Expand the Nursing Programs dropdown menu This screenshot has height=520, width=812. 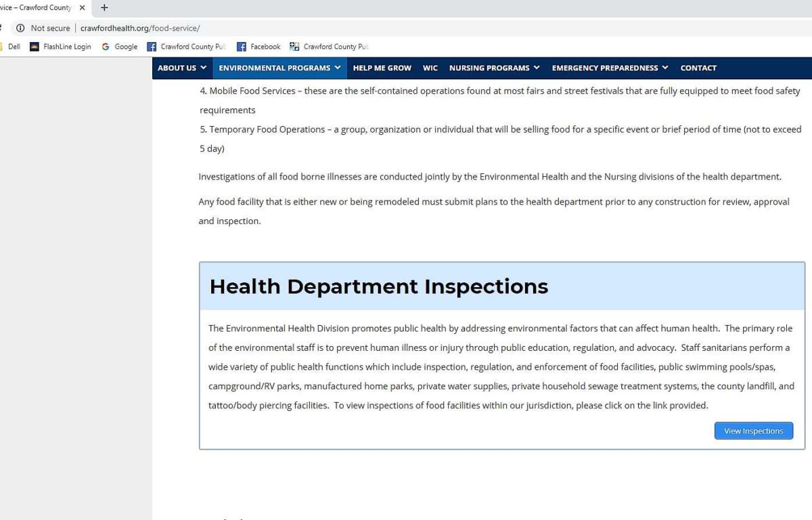click(494, 68)
